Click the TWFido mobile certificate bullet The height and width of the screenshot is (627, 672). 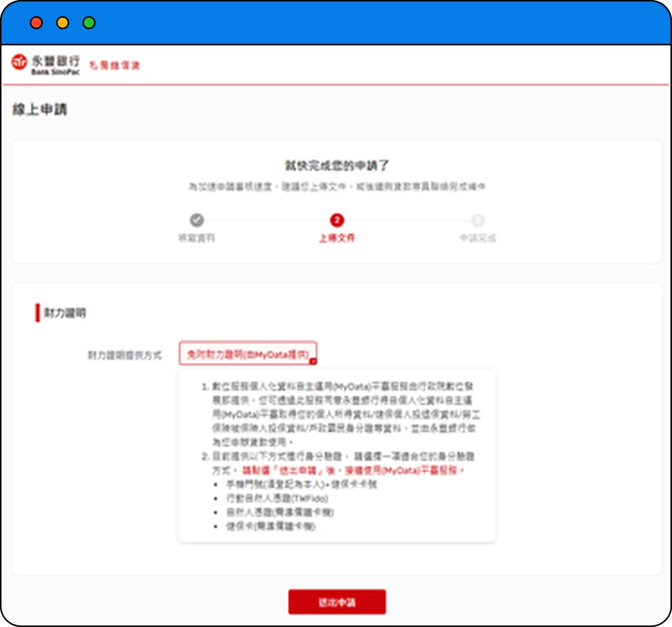pyautogui.click(x=277, y=498)
